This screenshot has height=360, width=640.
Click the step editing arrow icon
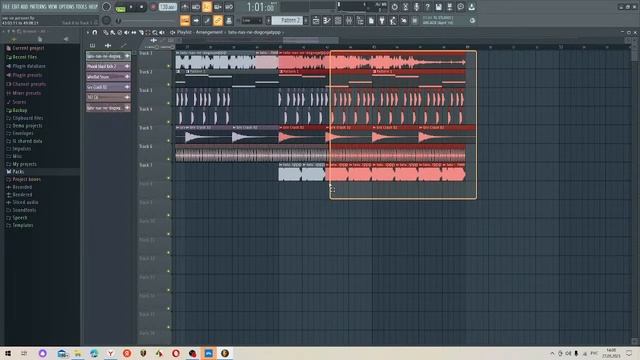196,20
